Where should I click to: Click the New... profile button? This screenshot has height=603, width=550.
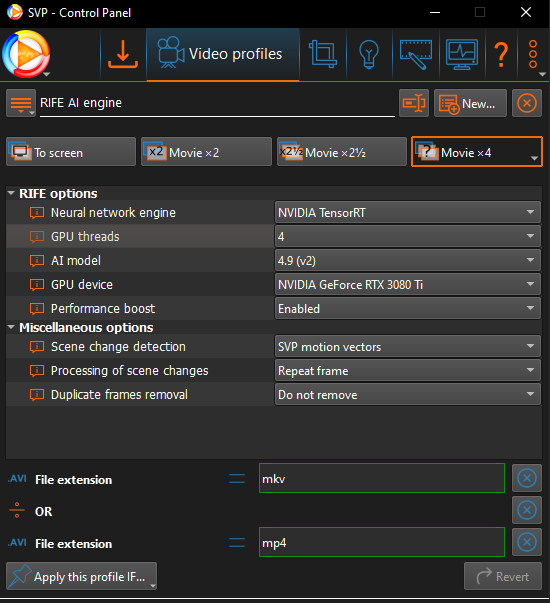(x=470, y=103)
